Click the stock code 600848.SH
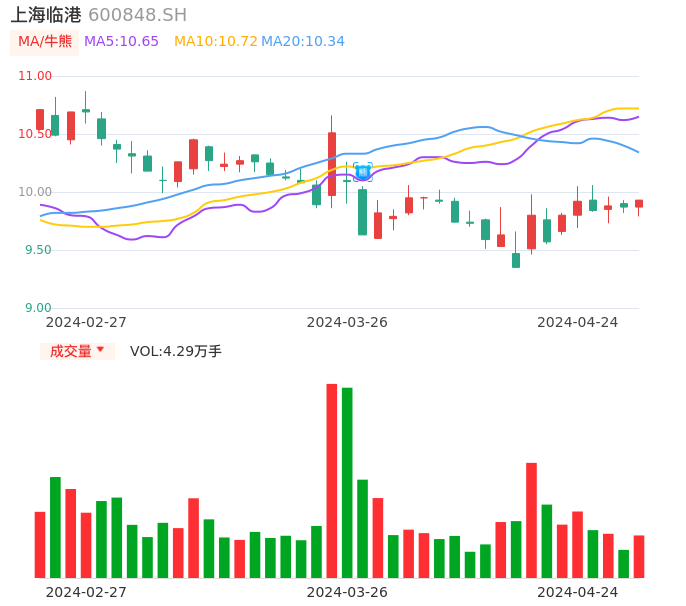 (x=137, y=15)
